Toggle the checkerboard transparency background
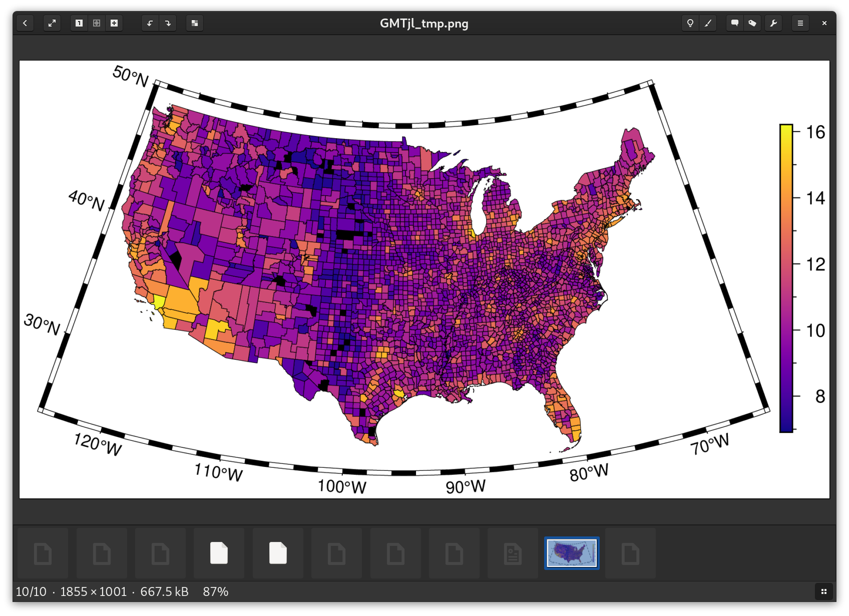The width and height of the screenshot is (849, 616). (x=195, y=23)
